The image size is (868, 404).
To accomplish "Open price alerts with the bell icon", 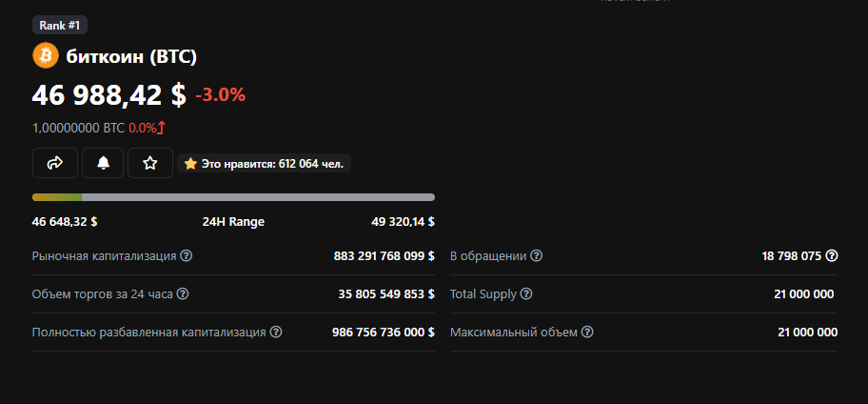I will tap(103, 163).
